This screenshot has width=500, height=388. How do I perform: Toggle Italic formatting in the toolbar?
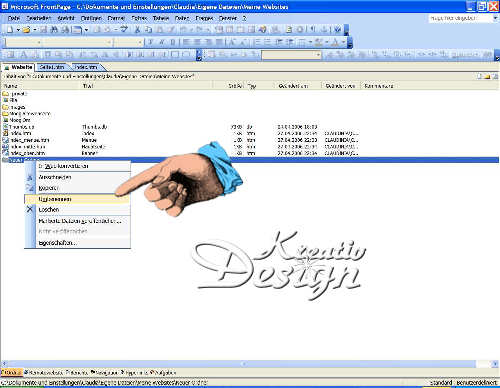pos(162,42)
